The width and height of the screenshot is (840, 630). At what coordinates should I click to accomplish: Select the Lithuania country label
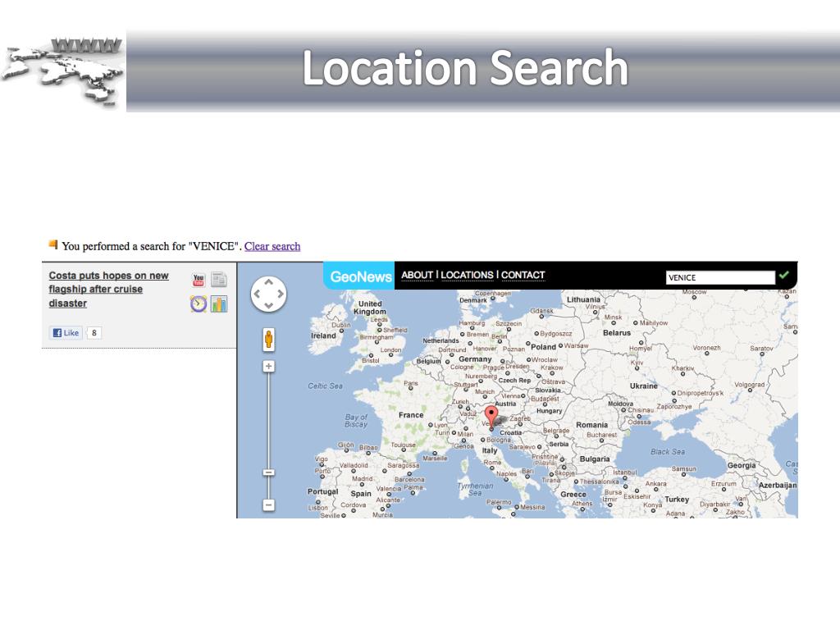pos(584,299)
